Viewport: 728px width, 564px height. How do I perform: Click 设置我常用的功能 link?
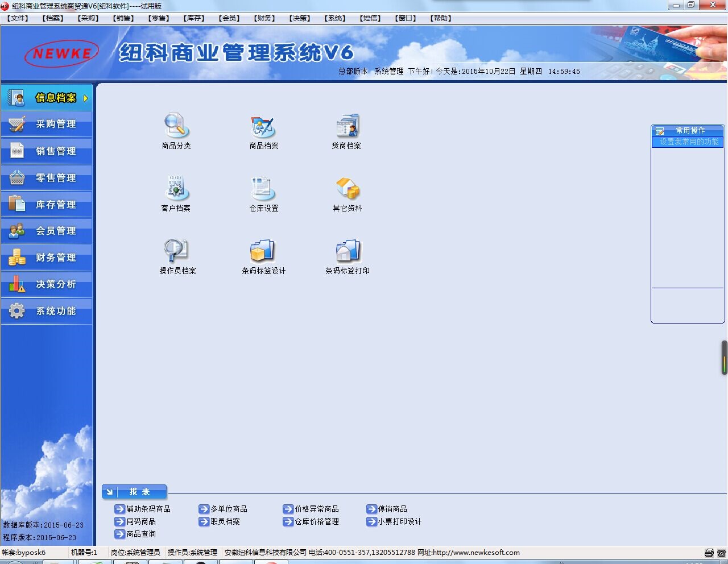tap(689, 142)
